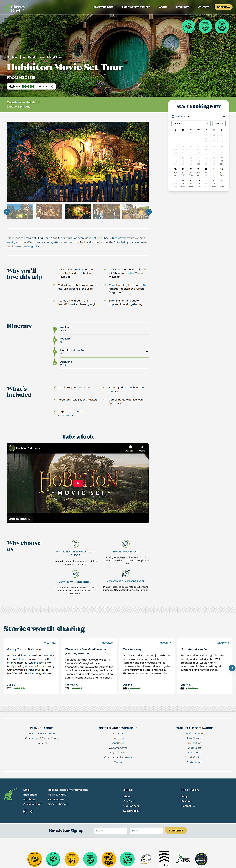Click the Award-Winning Tours icon
This screenshot has width=236, height=868.
pos(75,574)
